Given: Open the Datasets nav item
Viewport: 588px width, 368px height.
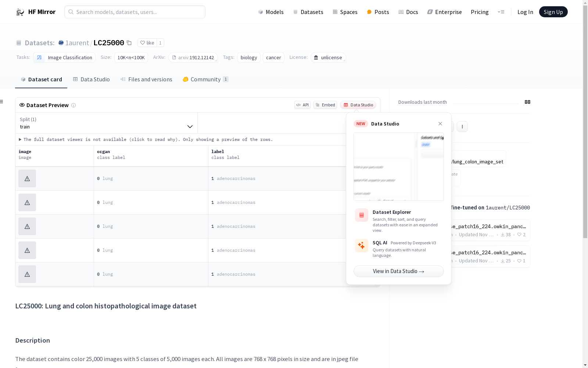Looking at the screenshot, I should point(308,12).
